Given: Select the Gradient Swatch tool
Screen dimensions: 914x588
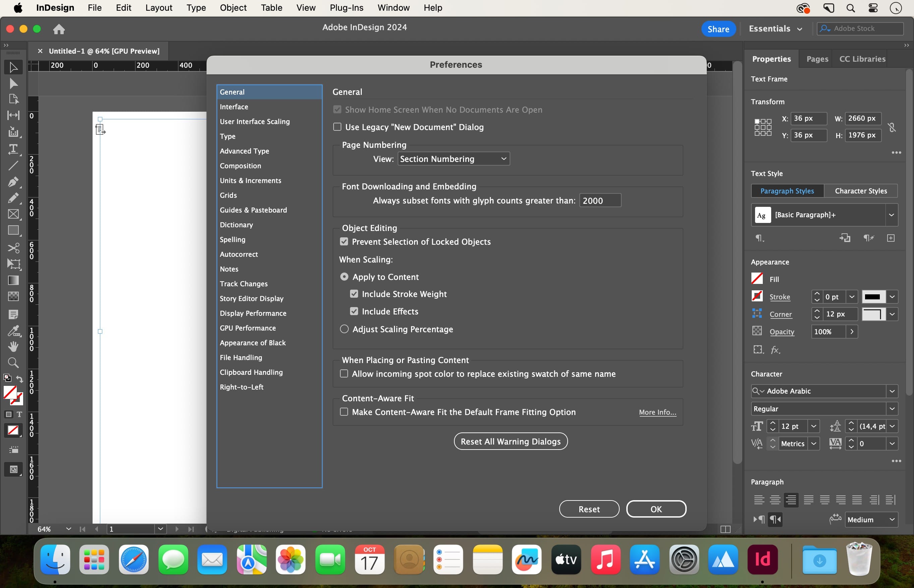Looking at the screenshot, I should [13, 280].
